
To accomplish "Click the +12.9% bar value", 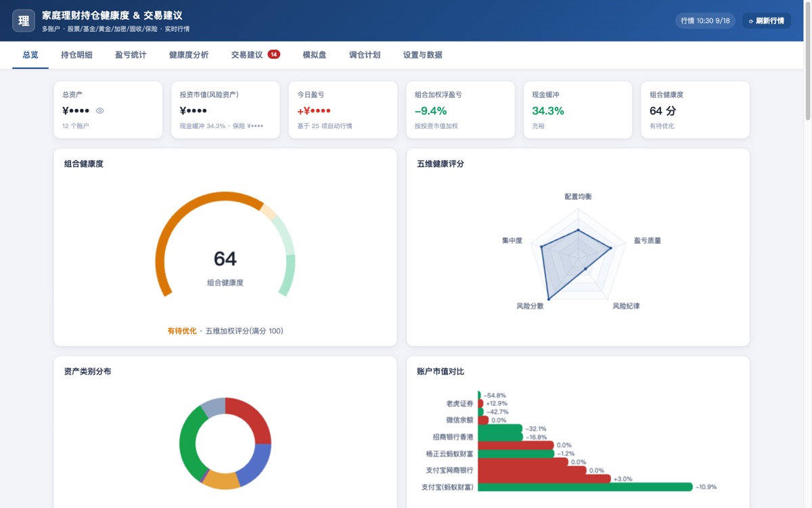I will (x=497, y=404).
